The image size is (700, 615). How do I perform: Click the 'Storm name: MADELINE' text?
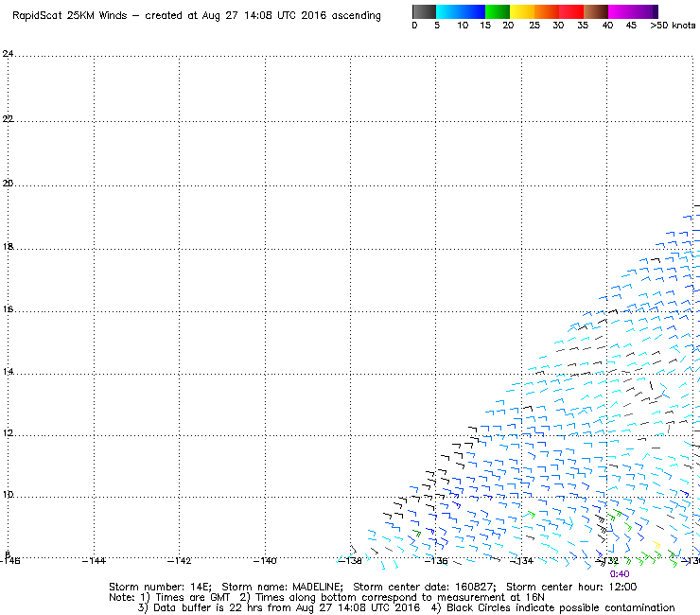coord(283,587)
